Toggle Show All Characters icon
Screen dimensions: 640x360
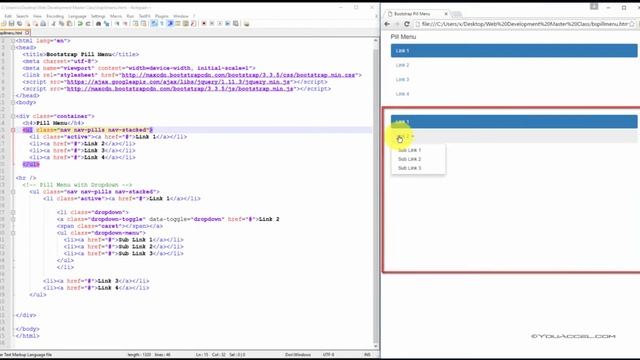click(x=162, y=24)
